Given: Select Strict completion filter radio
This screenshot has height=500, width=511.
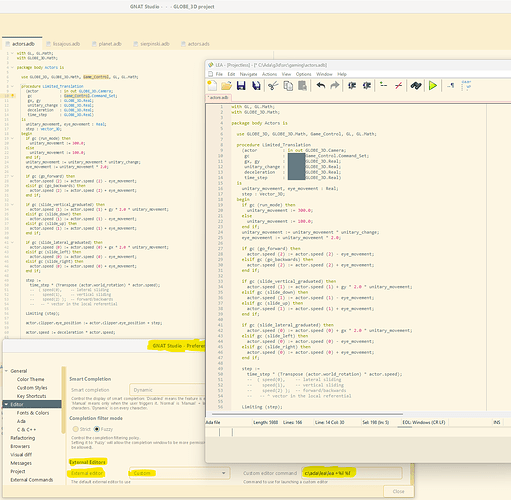Looking at the screenshot, I should pos(76,429).
